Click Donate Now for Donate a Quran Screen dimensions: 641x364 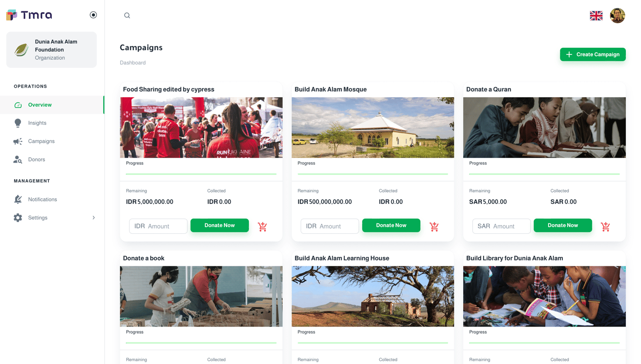(563, 225)
